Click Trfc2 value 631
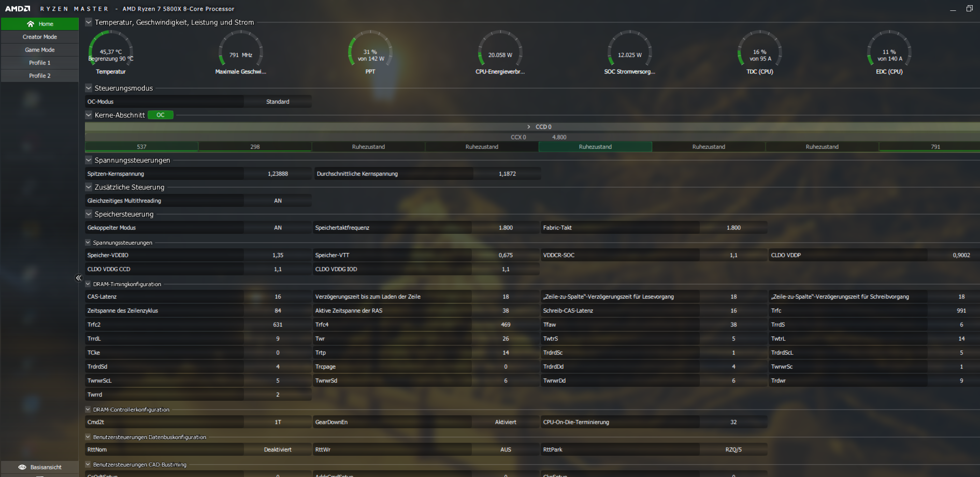The image size is (980, 477). pyautogui.click(x=278, y=325)
